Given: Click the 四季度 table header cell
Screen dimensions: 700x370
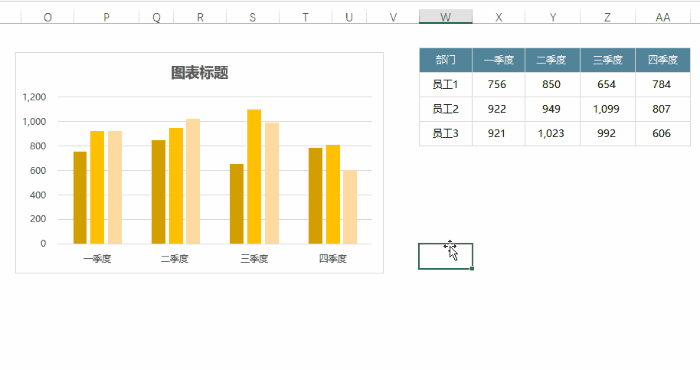Looking at the screenshot, I should pos(663,60).
